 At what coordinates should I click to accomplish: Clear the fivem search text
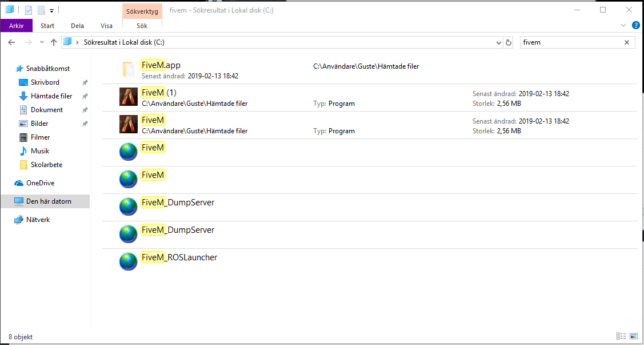(627, 42)
